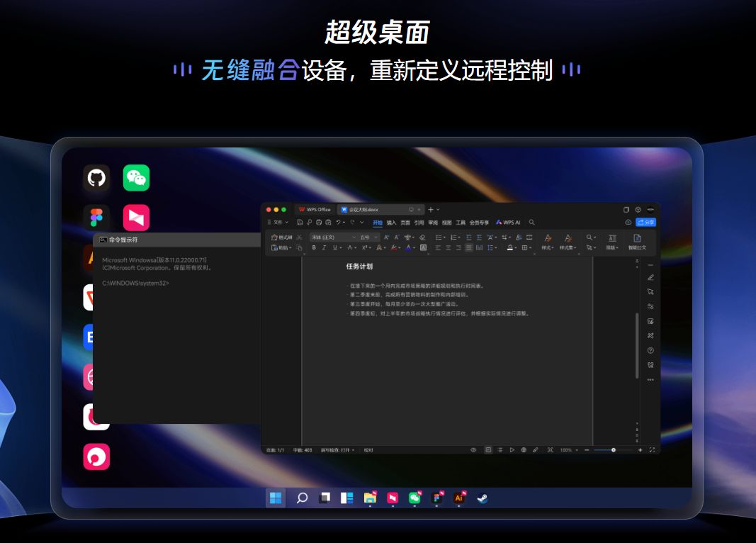
Task: Expand the File menu dropdown
Action: [x=278, y=223]
